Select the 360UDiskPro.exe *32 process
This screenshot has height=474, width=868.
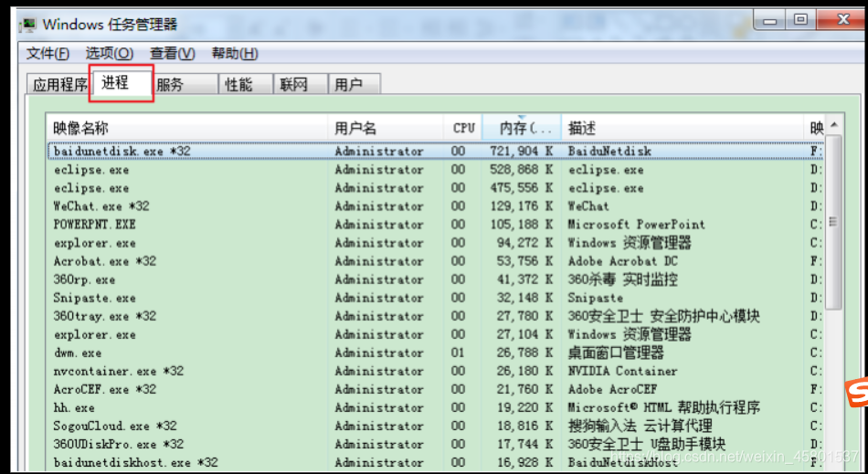436,444
